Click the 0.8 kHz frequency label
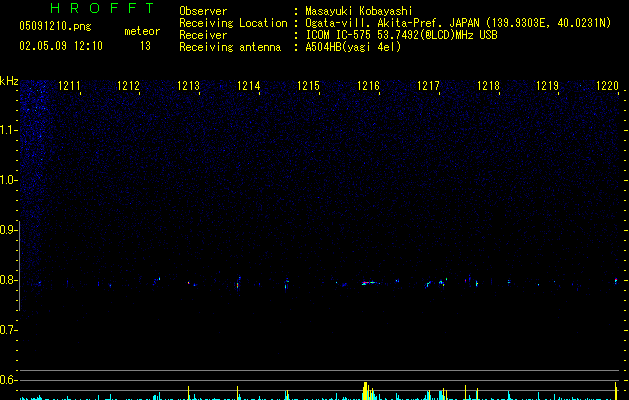This screenshot has width=629, height=400. point(8,280)
